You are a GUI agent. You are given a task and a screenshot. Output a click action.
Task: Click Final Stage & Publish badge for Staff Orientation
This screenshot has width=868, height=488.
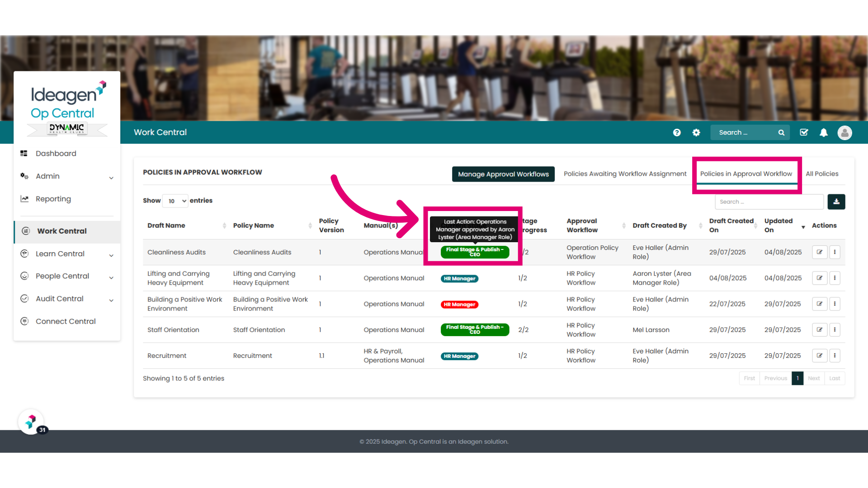475,330
